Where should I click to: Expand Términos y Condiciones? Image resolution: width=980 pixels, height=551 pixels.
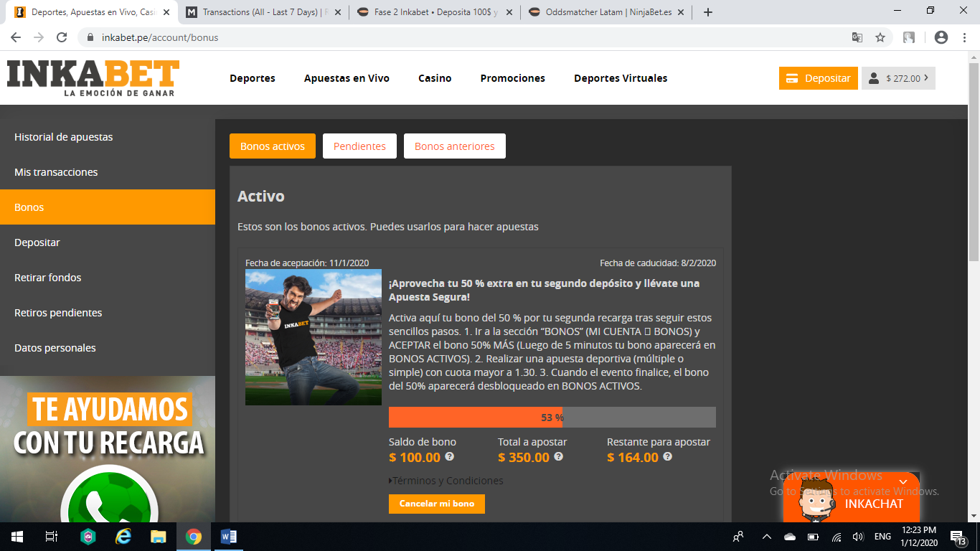click(x=446, y=481)
